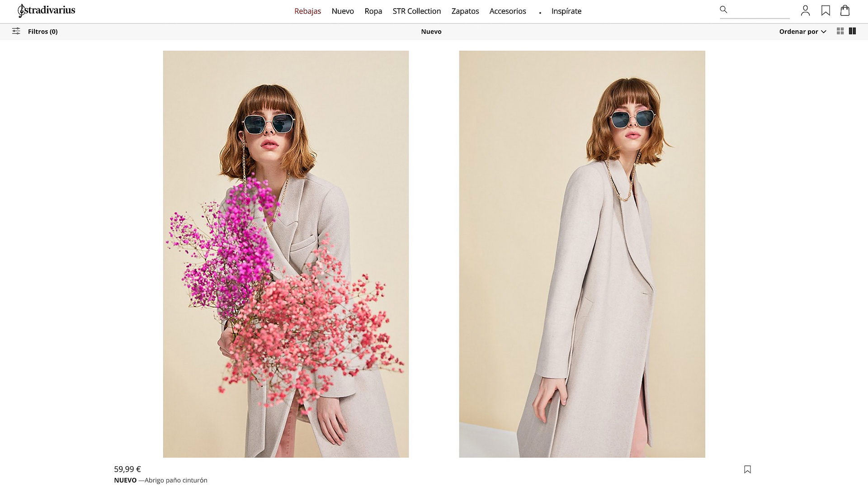Click into the search input field

[759, 10]
